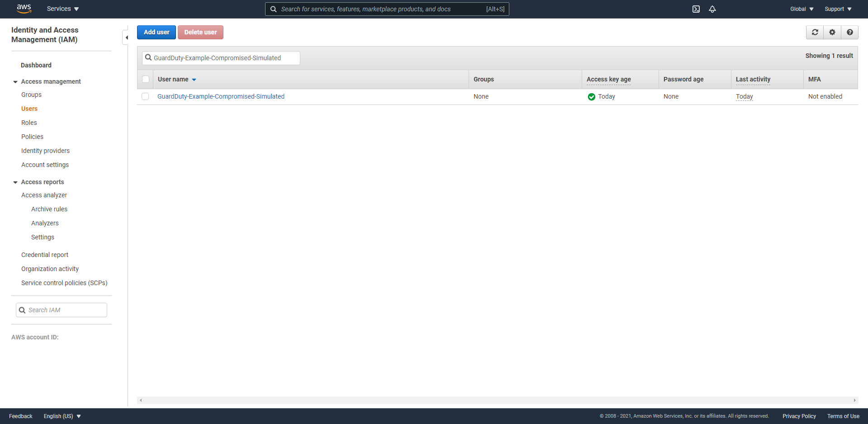Open the Terms of Use link
This screenshot has height=424, width=868.
point(843,416)
